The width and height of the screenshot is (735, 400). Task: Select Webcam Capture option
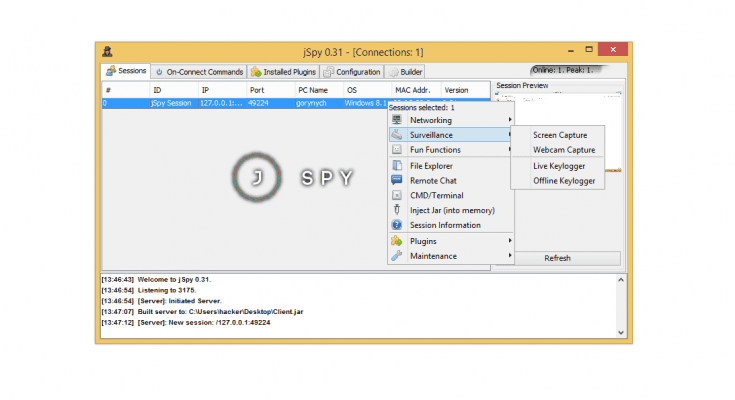[563, 150]
